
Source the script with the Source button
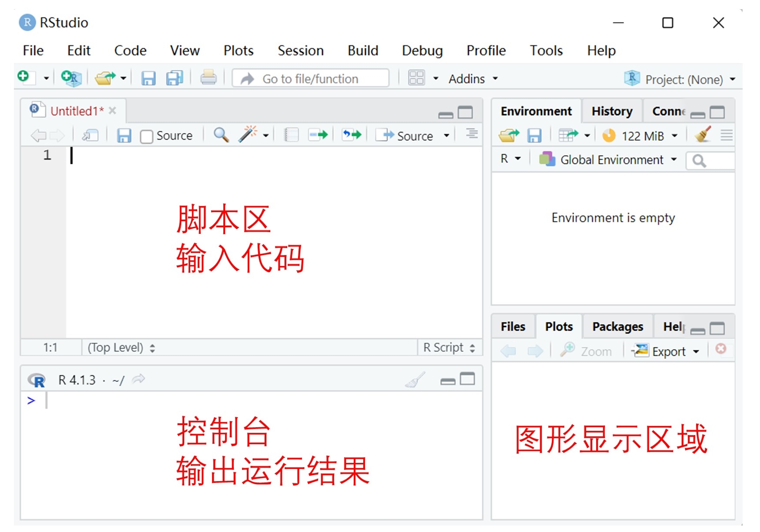click(x=405, y=136)
